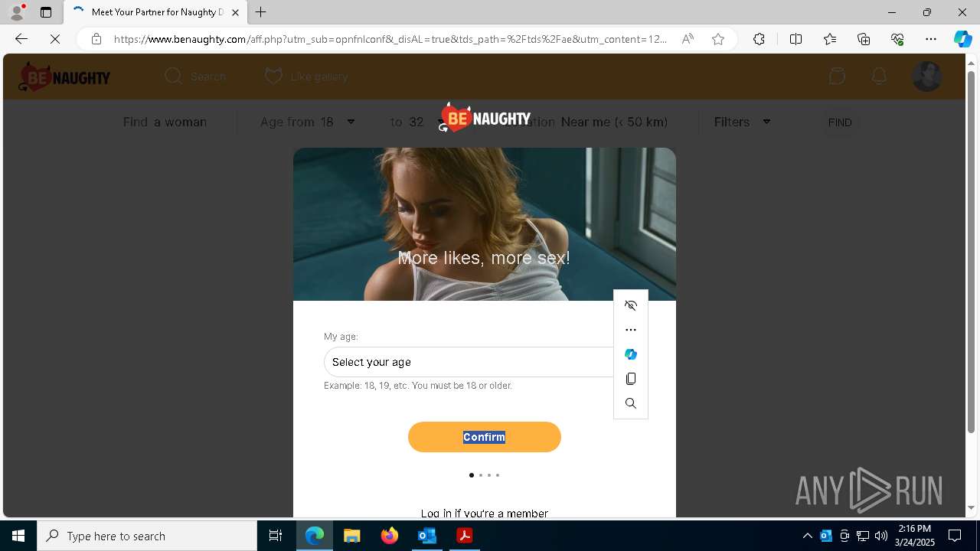The width and height of the screenshot is (980, 551).
Task: Search selected text from the mini menu
Action: 631,403
